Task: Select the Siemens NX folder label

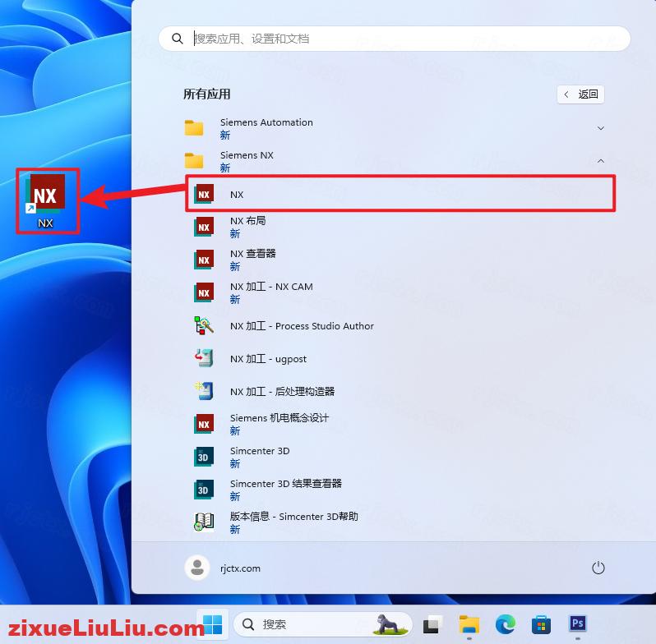Action: click(x=247, y=154)
